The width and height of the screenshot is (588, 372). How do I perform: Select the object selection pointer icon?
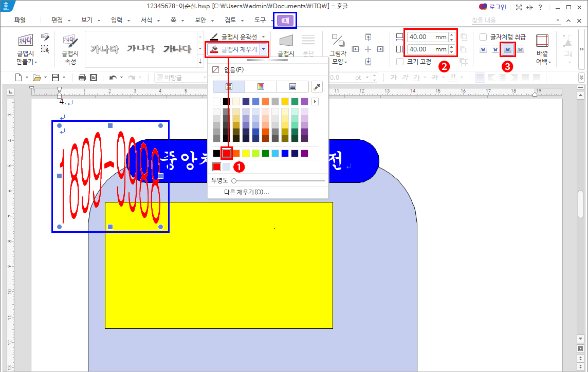45,49
